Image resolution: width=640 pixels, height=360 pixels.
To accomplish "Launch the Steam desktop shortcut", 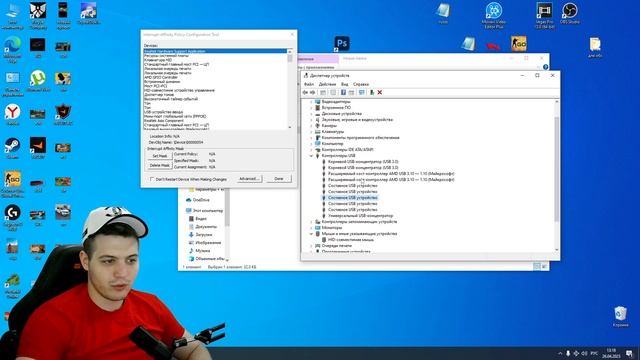I will point(12,148).
